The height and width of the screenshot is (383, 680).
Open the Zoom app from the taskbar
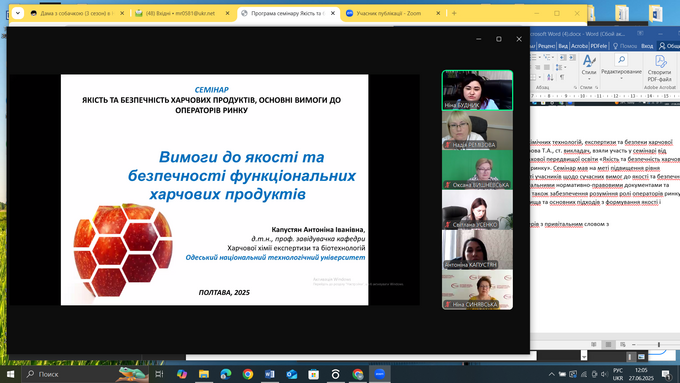[379, 374]
